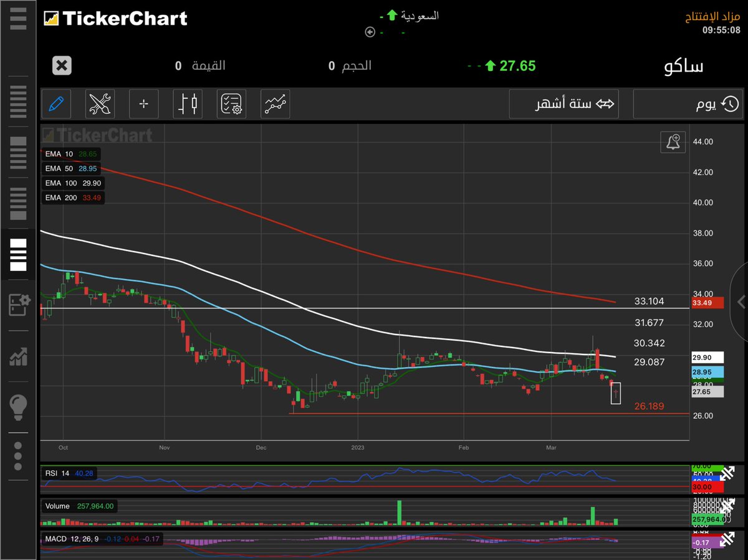Click the red 26.189 support label

click(649, 406)
